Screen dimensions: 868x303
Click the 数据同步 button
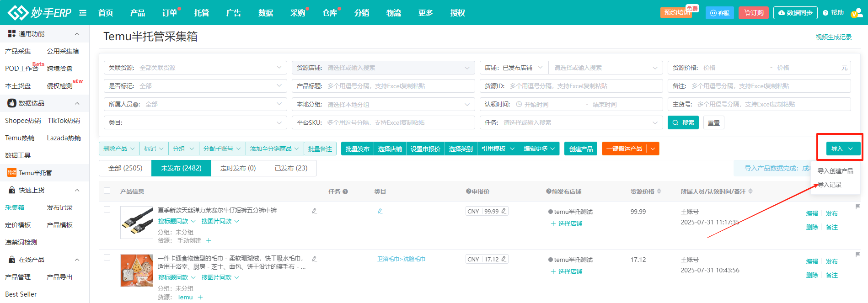[795, 13]
